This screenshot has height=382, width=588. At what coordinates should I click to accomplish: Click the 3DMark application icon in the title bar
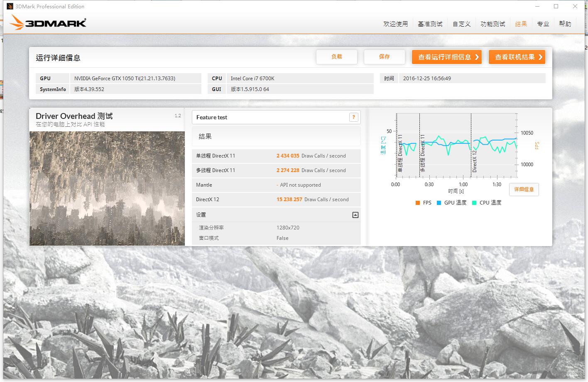(x=9, y=6)
